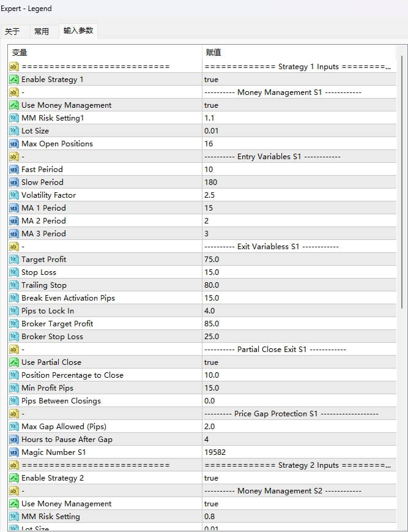Click the integer icon beside Max Open Positions
The height and width of the screenshot is (532, 408).
pyautogui.click(x=14, y=144)
